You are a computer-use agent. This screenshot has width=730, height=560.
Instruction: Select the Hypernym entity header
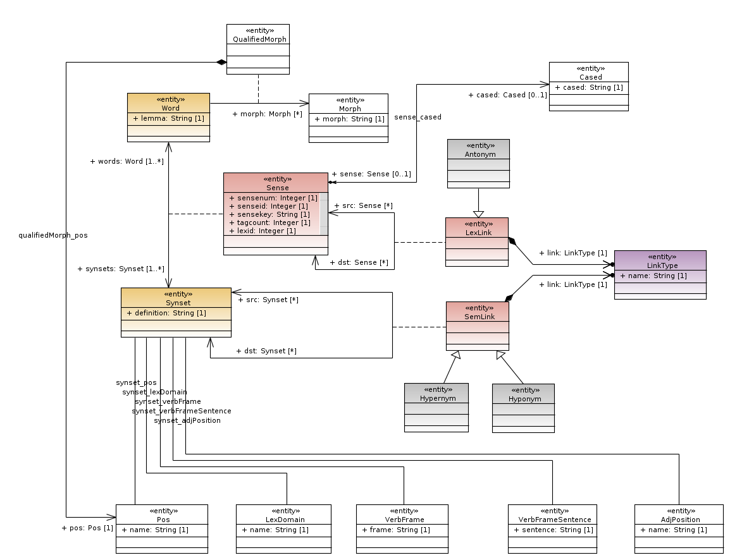tap(436, 394)
